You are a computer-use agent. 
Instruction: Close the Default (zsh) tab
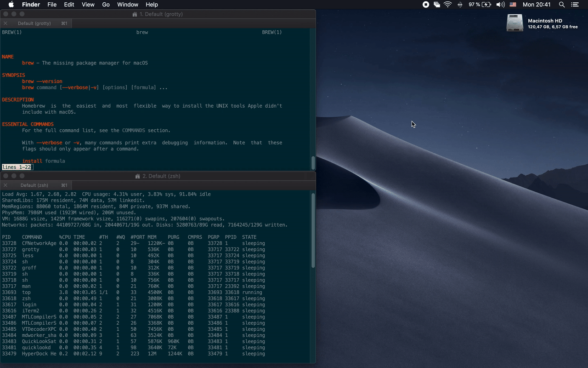coord(6,185)
